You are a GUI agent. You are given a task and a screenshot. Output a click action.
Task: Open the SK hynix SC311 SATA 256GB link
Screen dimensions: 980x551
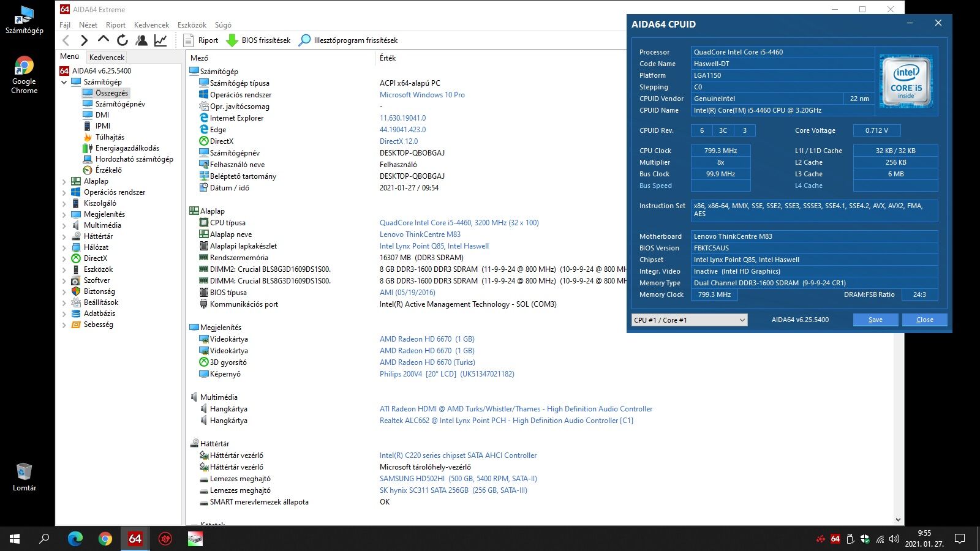(453, 490)
